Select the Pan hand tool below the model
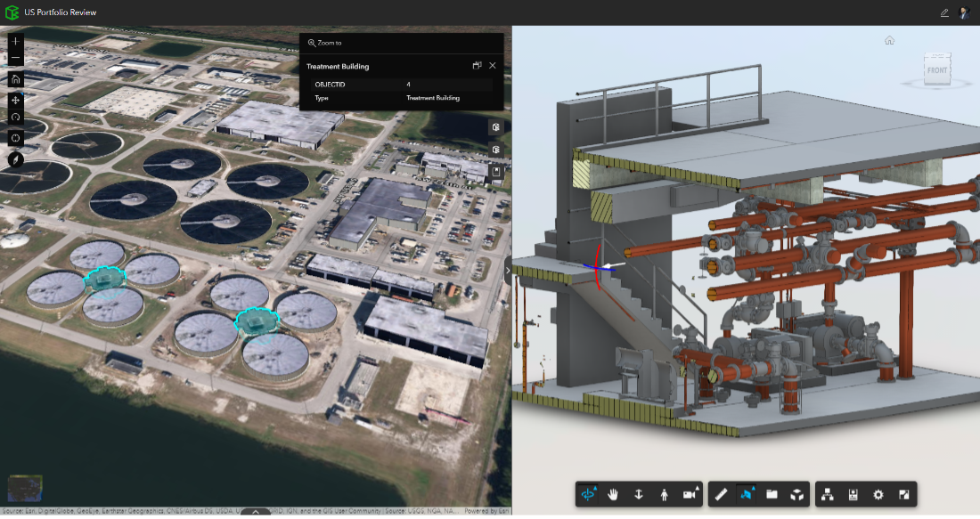This screenshot has height=519, width=980. (614, 493)
